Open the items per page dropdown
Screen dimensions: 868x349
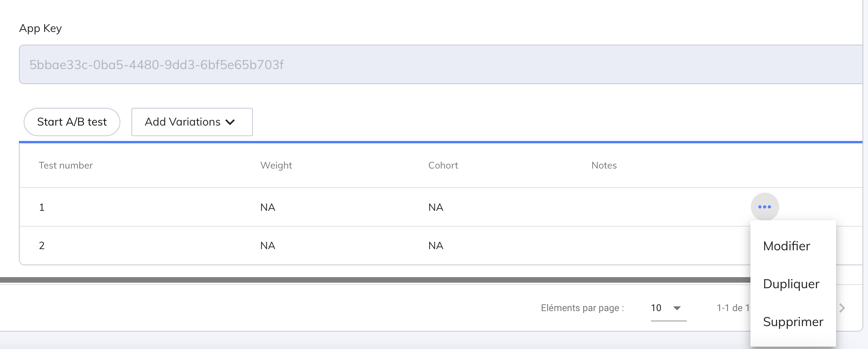(x=668, y=308)
